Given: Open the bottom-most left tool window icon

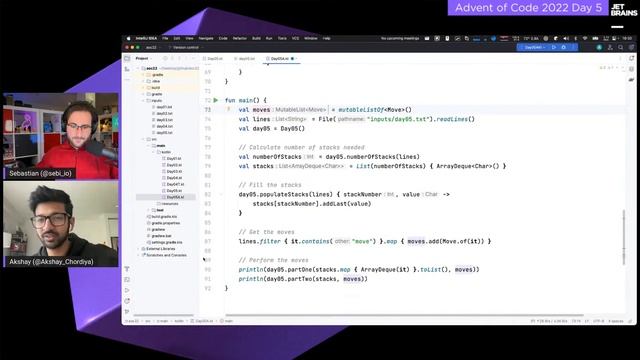Looking at the screenshot, I should point(127,311).
